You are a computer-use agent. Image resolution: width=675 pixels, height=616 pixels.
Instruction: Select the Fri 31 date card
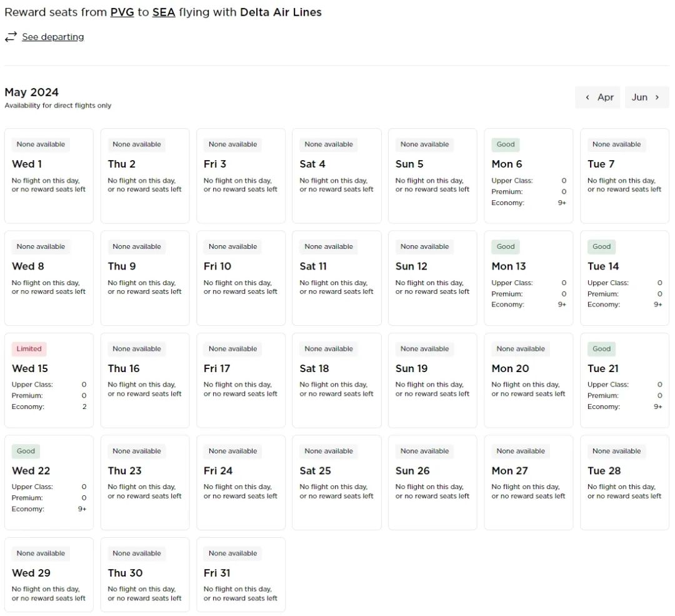(x=241, y=574)
